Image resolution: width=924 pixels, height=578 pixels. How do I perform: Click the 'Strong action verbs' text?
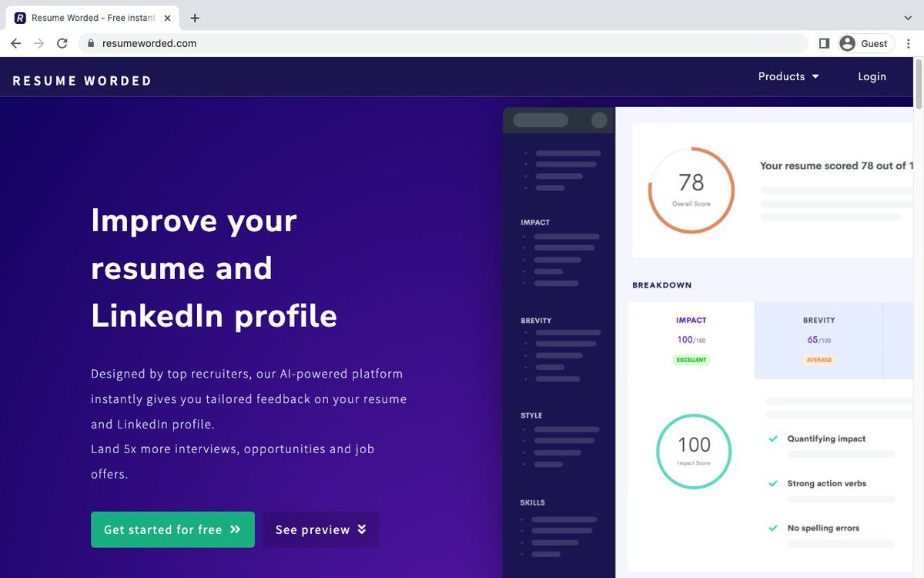pos(827,483)
